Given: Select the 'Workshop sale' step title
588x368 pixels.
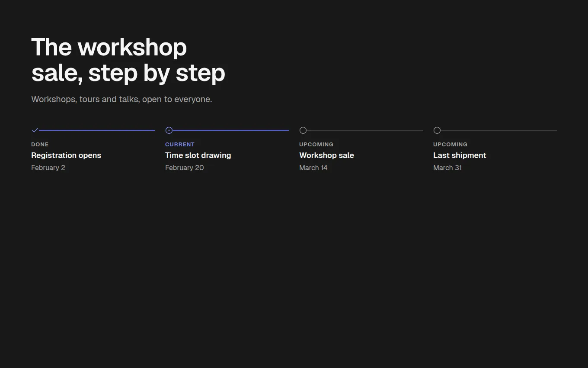Looking at the screenshot, I should click(326, 155).
